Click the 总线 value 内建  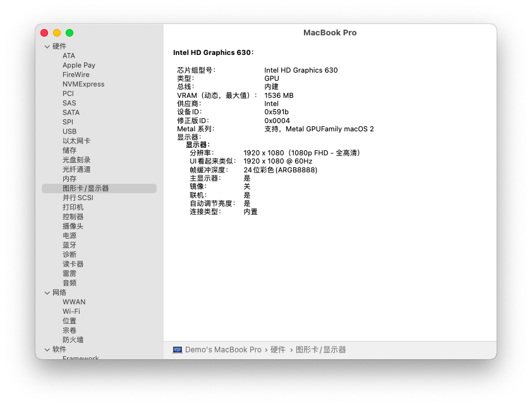(272, 87)
